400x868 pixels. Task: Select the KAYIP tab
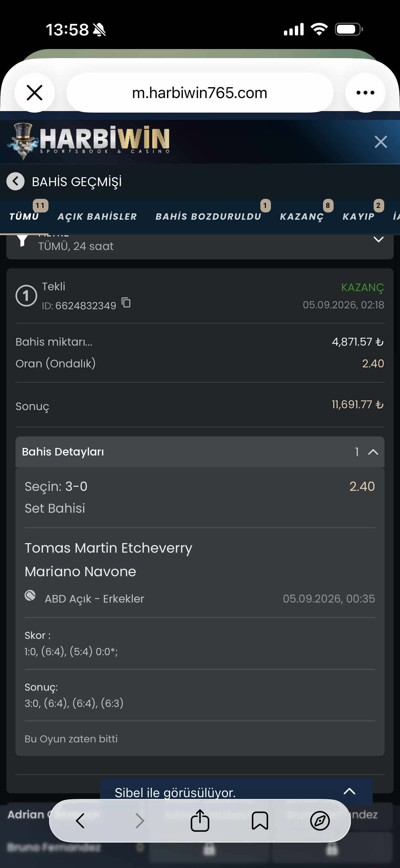(358, 216)
